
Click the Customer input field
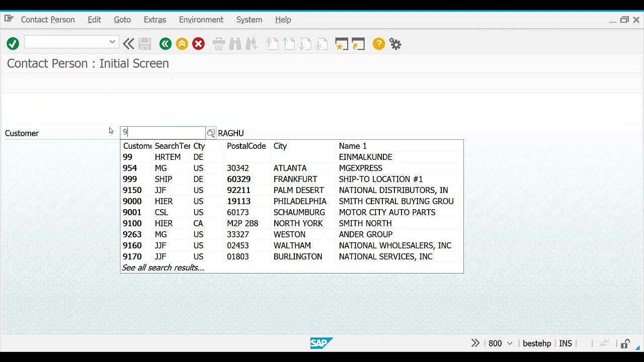point(163,133)
